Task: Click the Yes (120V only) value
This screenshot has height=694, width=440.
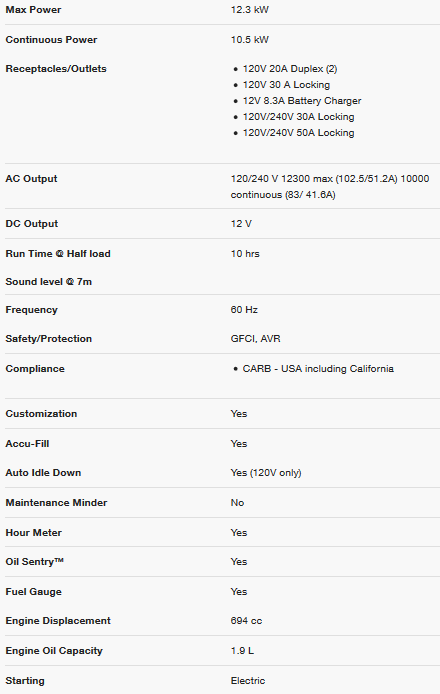Action: (266, 473)
